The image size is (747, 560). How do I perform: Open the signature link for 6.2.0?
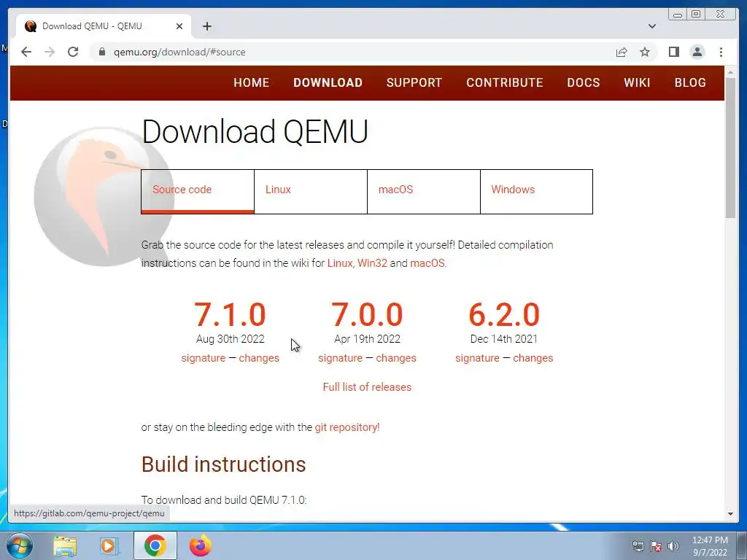click(x=477, y=358)
